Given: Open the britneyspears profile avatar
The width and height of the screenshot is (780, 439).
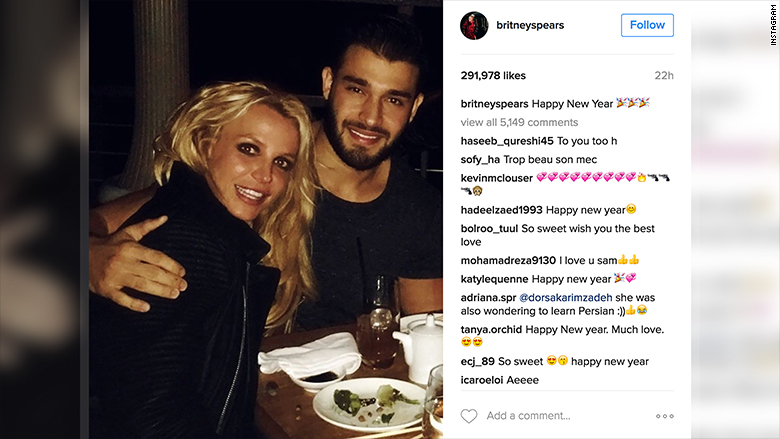Looking at the screenshot, I should click(x=474, y=25).
